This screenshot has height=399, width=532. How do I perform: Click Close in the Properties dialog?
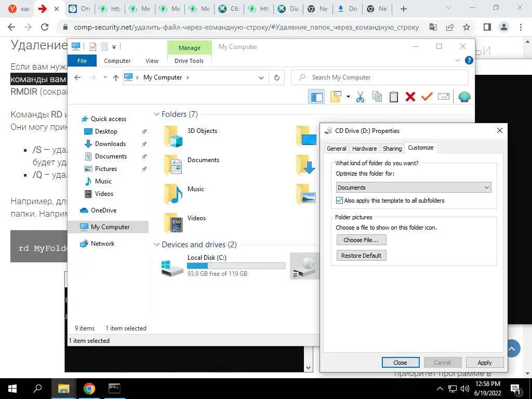point(401,363)
